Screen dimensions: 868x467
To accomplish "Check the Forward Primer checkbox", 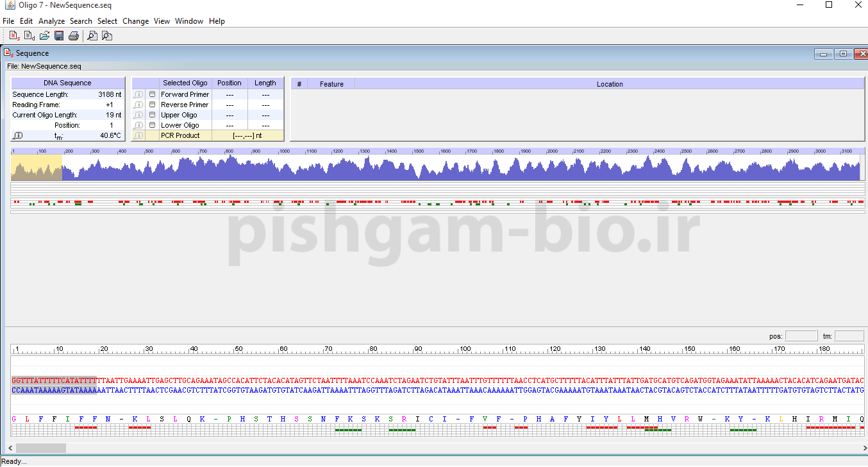I will [153, 94].
